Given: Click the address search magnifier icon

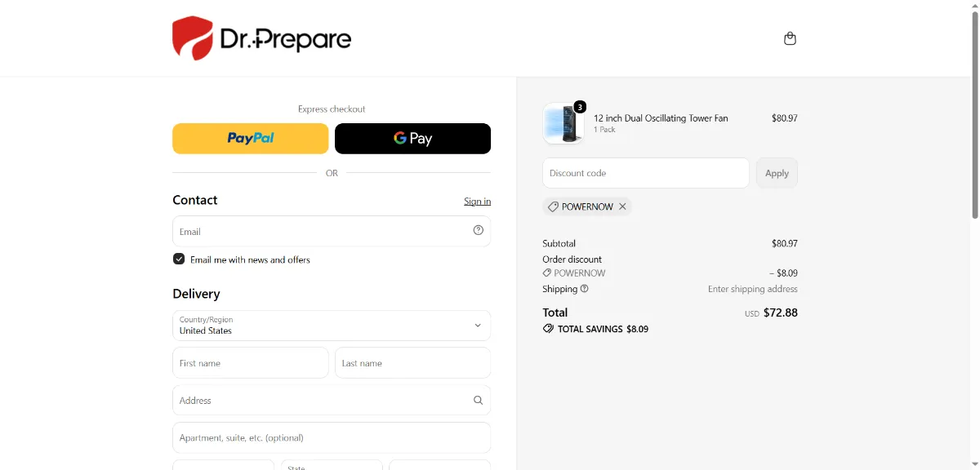Looking at the screenshot, I should 479,400.
